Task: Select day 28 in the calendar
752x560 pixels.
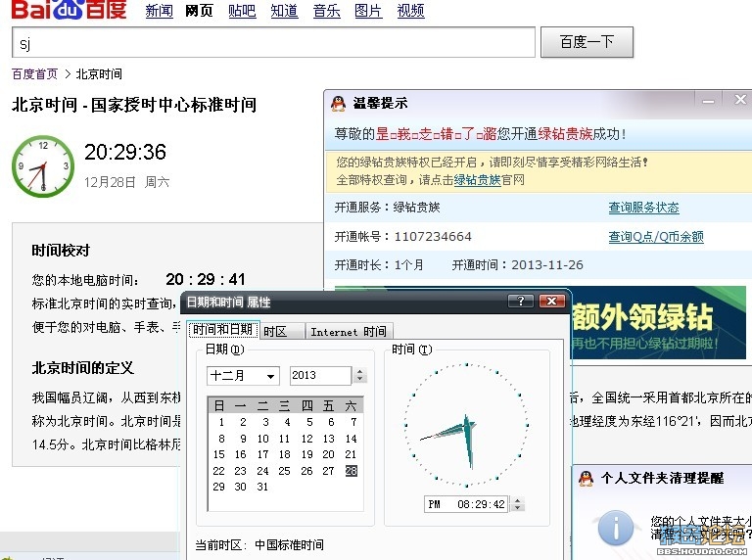Action: (x=352, y=471)
